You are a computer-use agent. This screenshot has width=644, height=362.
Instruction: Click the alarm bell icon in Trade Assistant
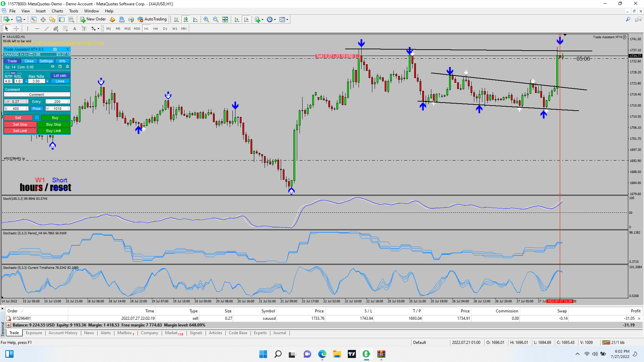[67, 67]
